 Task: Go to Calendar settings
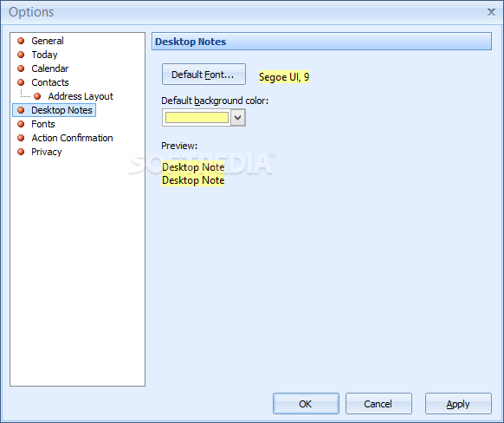50,68
